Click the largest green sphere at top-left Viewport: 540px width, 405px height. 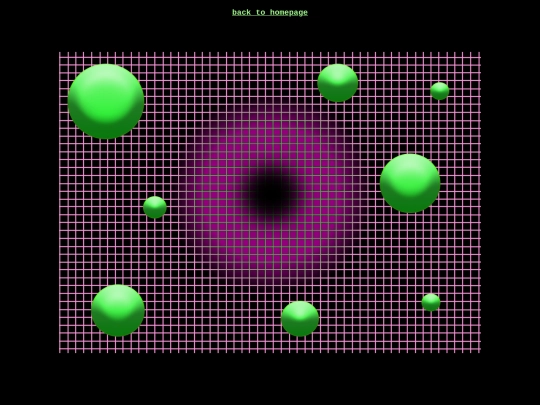coord(106,101)
